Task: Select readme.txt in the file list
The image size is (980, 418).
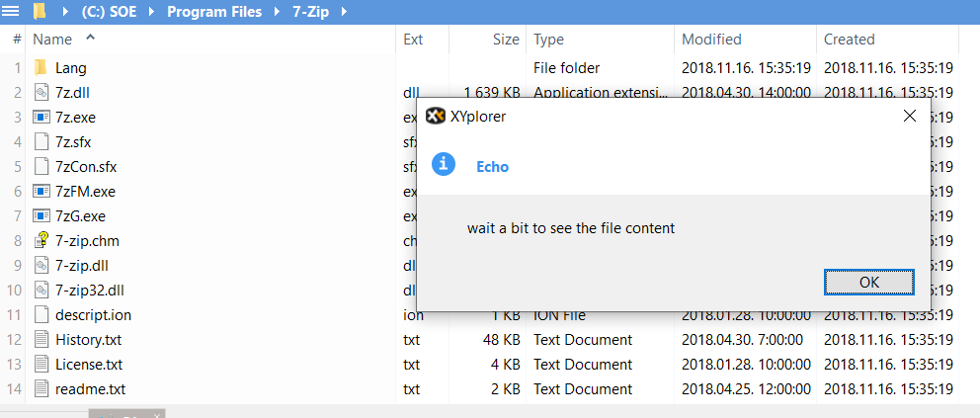Action: [x=90, y=389]
